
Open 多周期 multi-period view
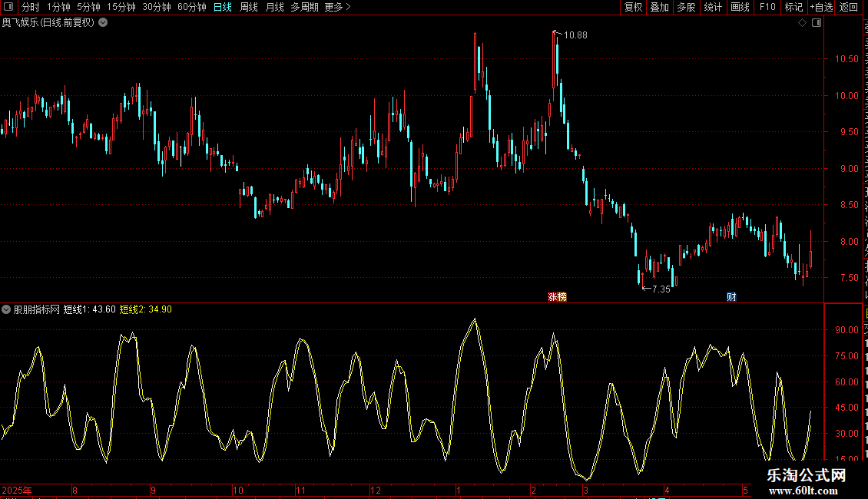(x=304, y=7)
